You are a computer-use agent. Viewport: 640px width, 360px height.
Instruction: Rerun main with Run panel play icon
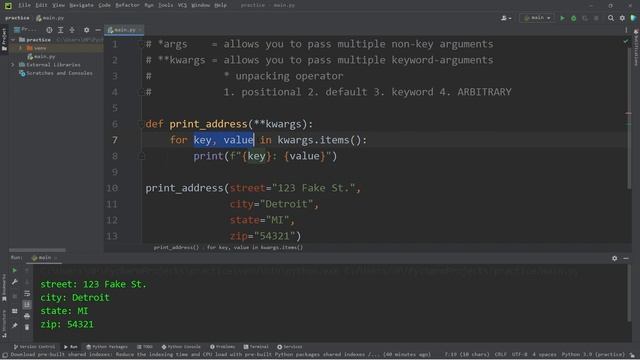pos(14,270)
